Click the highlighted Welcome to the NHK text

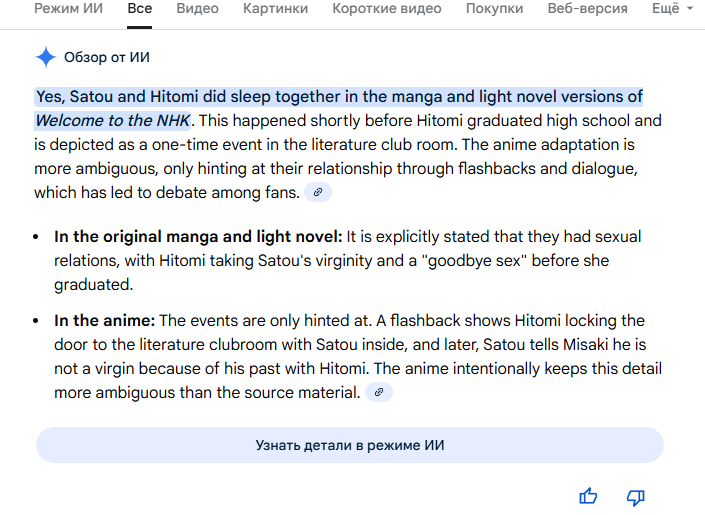click(112, 121)
